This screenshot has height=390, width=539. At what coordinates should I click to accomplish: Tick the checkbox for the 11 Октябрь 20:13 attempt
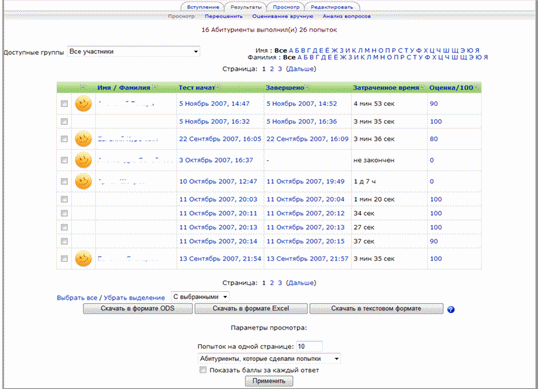[x=64, y=227]
